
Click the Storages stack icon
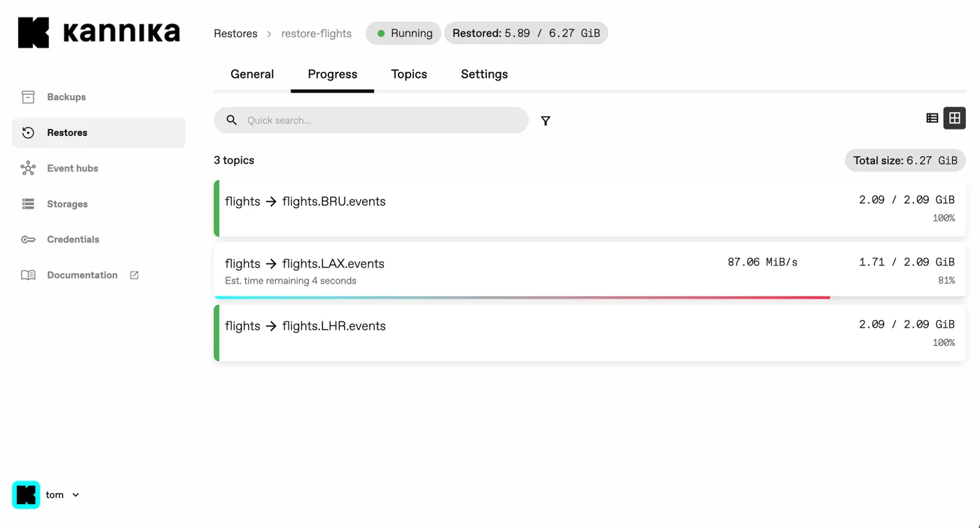click(28, 204)
